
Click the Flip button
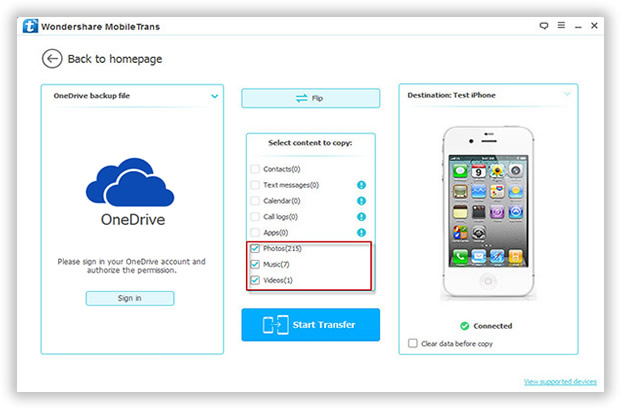pyautogui.click(x=310, y=98)
